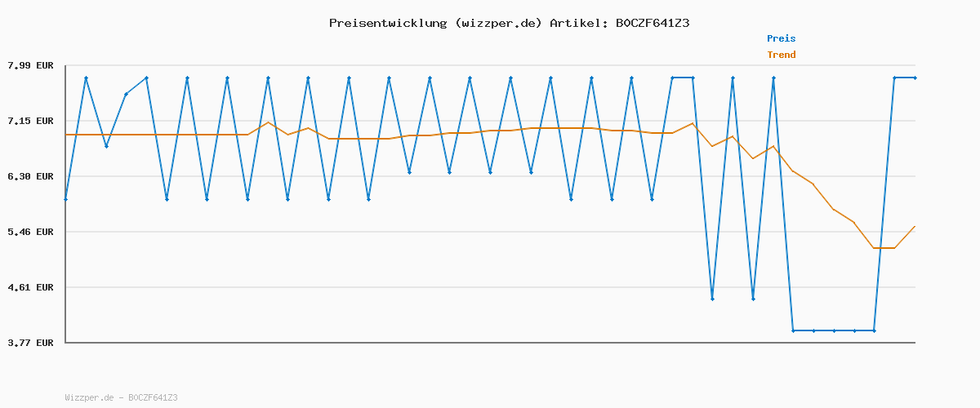
Task: Click the 7.99 EUR axis label
Action: (30, 65)
